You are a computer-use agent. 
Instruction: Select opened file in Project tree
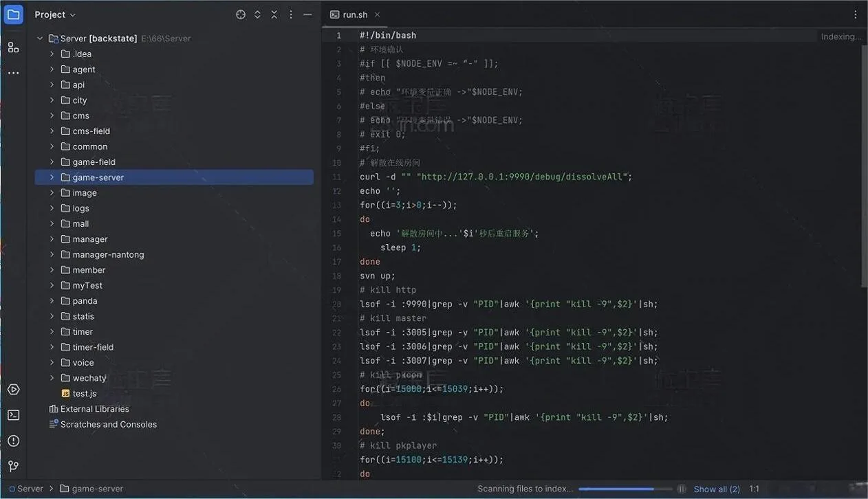click(x=241, y=14)
